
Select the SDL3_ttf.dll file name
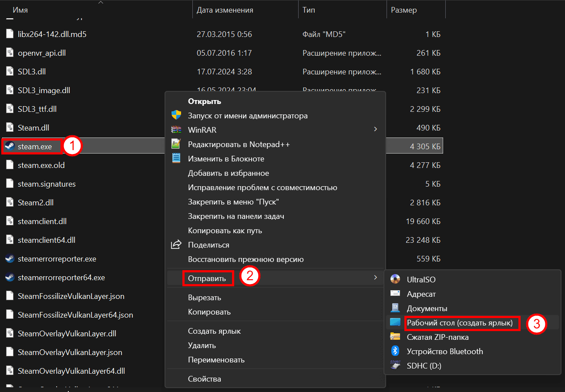point(37,109)
